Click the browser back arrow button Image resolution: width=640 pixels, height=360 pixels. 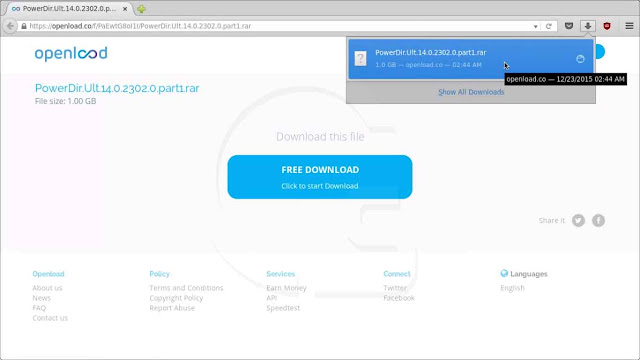coord(10,26)
